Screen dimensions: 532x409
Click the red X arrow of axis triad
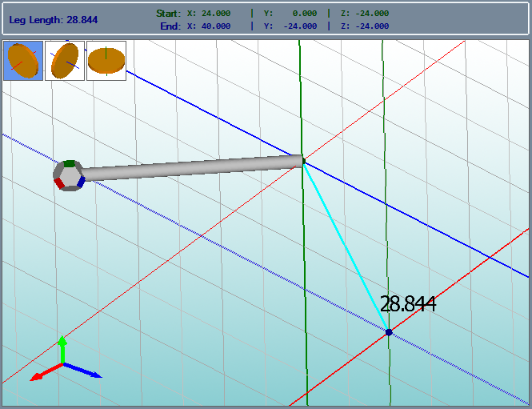tap(46, 373)
